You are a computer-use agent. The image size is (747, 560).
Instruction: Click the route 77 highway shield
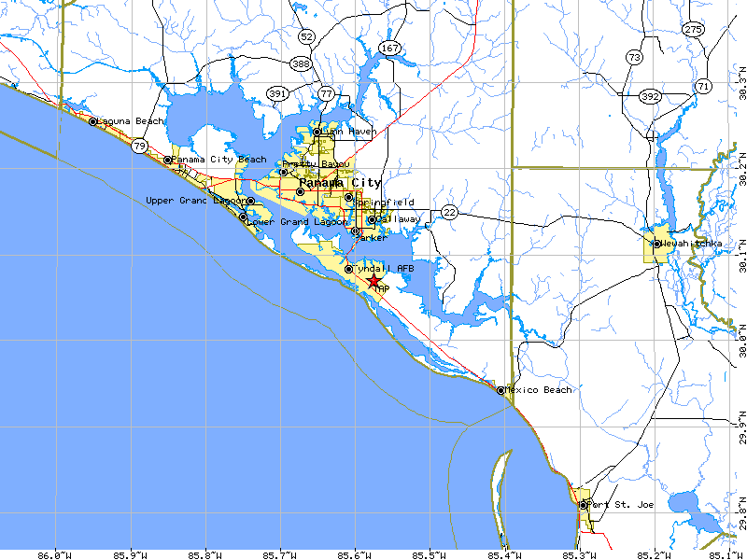tap(326, 93)
